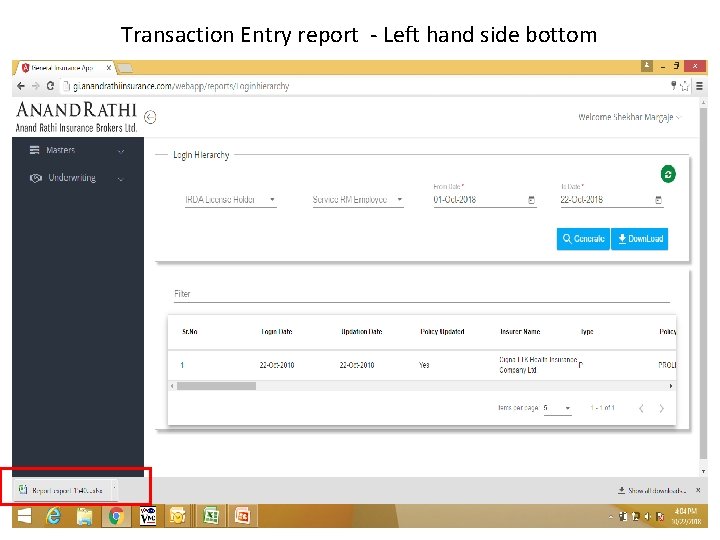Expand the Masters sidebar menu
Viewport: 720px width, 540px height.
click(77, 150)
